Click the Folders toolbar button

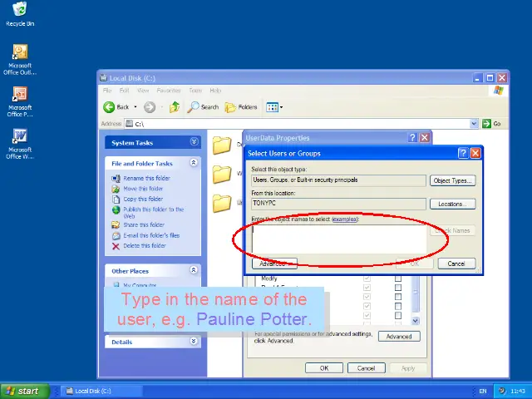coord(241,107)
